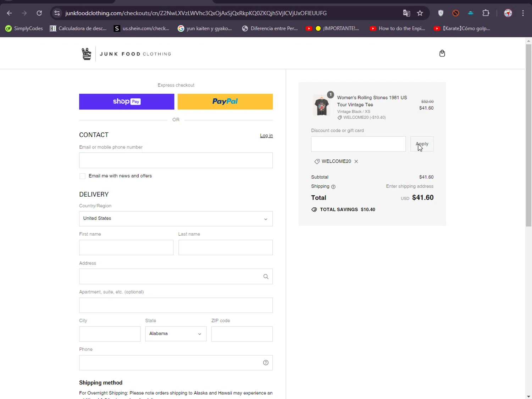Open the Chrome profile avatar
Image resolution: width=532 pixels, height=399 pixels.
[x=508, y=13]
